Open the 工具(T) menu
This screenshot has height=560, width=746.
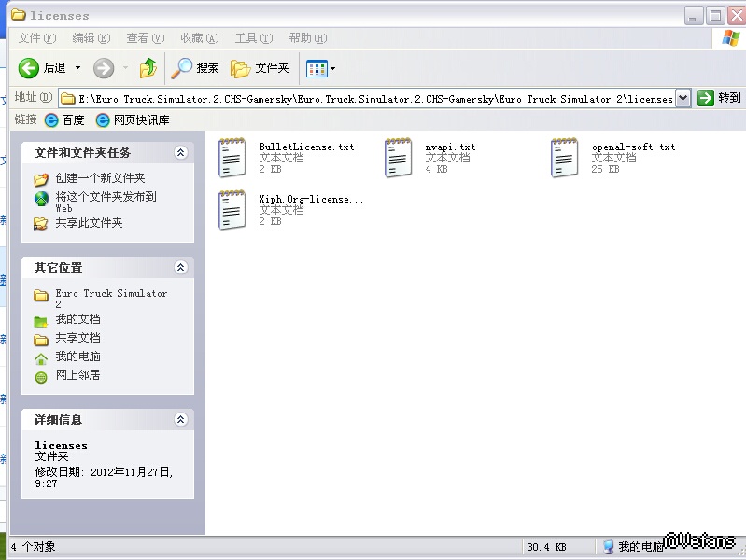(253, 38)
